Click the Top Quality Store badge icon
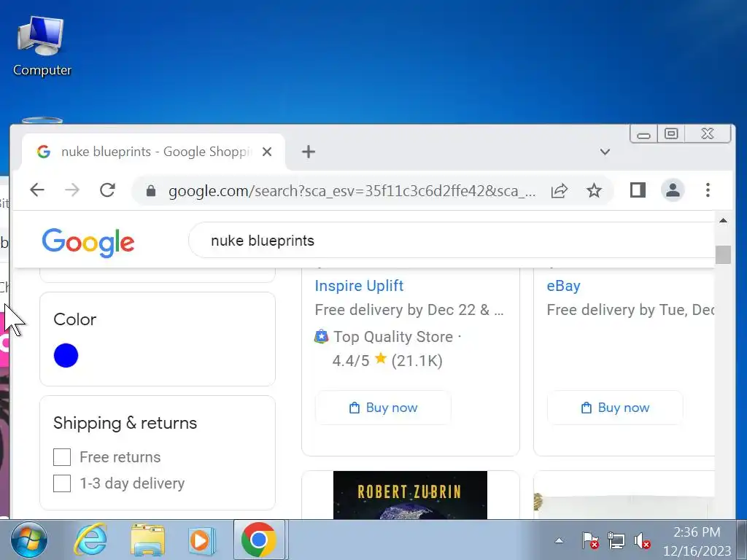This screenshot has height=560, width=747. pyautogui.click(x=322, y=337)
